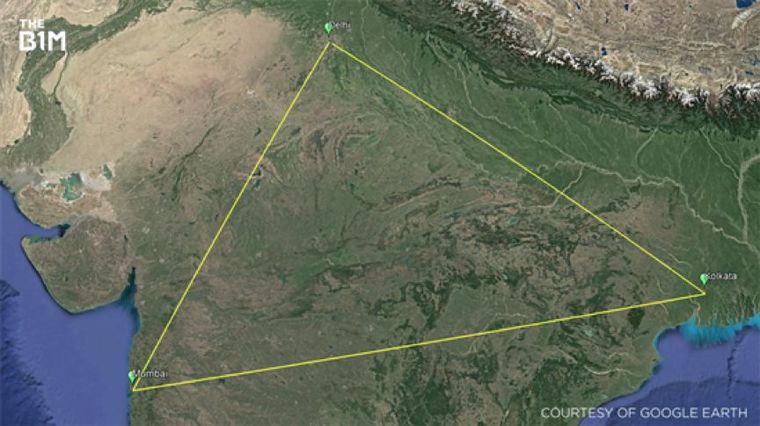Click the triangle vertex at Delhi
Screen dimensions: 760x426
[x=331, y=43]
